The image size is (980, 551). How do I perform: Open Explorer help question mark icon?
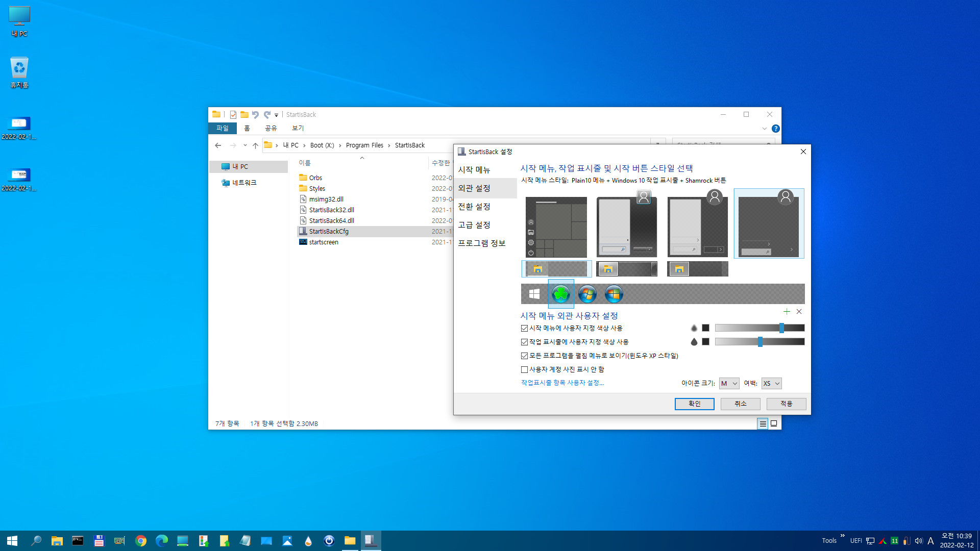coord(775,129)
